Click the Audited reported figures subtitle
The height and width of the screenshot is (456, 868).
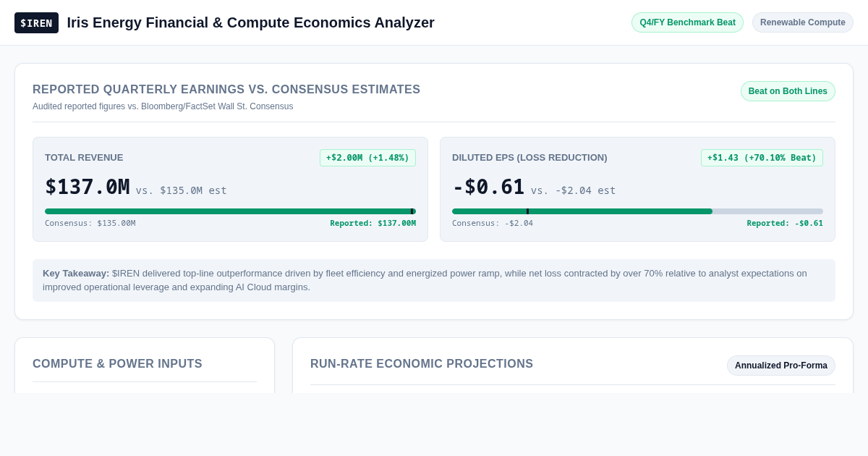[163, 106]
